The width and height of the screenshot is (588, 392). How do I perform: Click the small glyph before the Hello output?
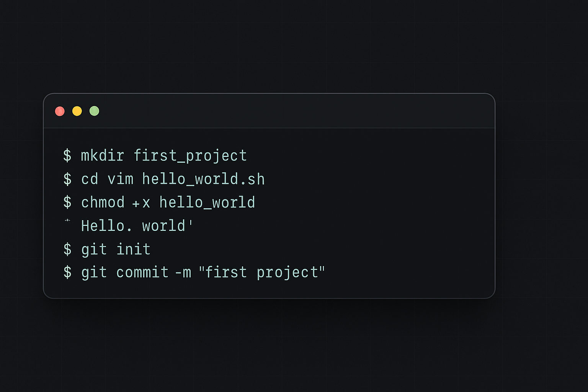click(67, 220)
